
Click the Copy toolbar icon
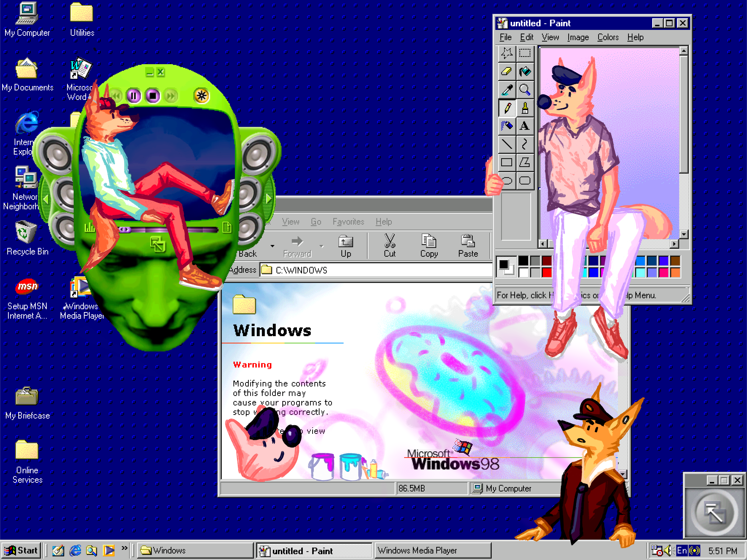click(x=429, y=246)
